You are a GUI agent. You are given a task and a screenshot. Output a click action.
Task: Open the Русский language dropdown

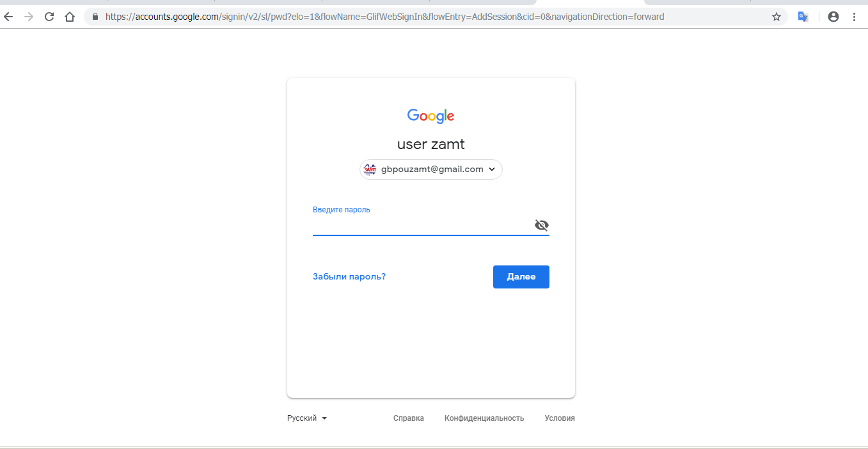coord(307,418)
